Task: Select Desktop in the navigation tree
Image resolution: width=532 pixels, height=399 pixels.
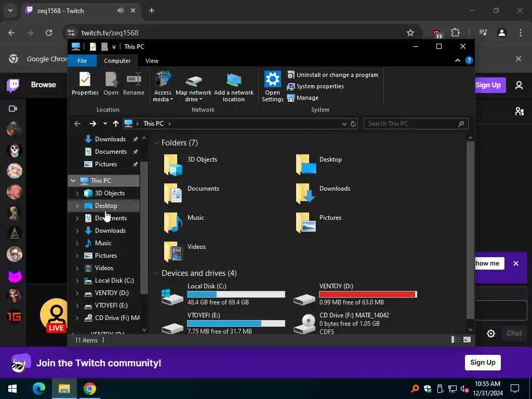Action: [x=106, y=206]
